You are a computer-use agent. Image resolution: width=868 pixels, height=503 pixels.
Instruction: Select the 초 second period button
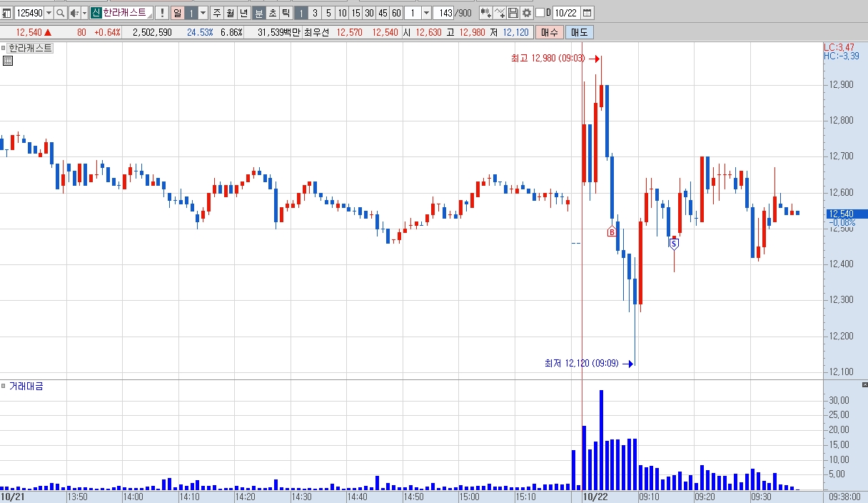[x=273, y=13]
